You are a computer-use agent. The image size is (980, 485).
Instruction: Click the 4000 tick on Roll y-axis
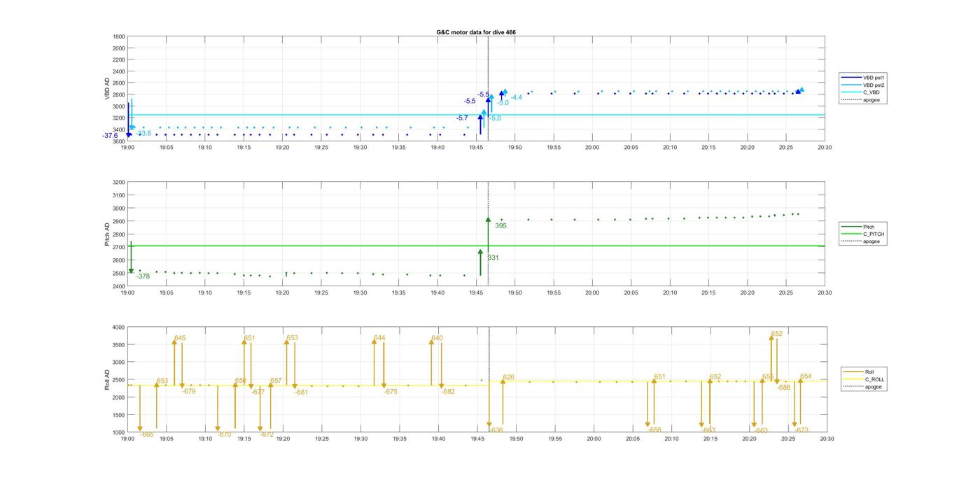coord(118,327)
